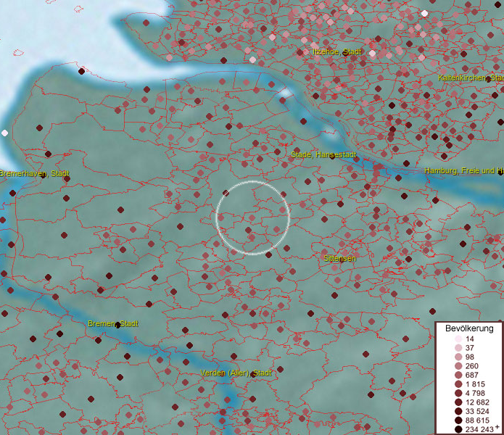Select the Kaltenkirchen, Stadt label
This screenshot has height=435, width=504.
(x=471, y=78)
